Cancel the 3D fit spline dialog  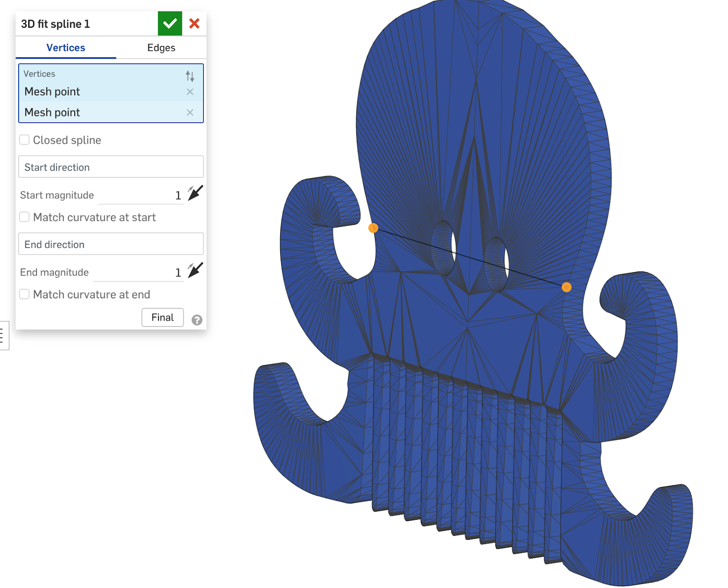194,24
